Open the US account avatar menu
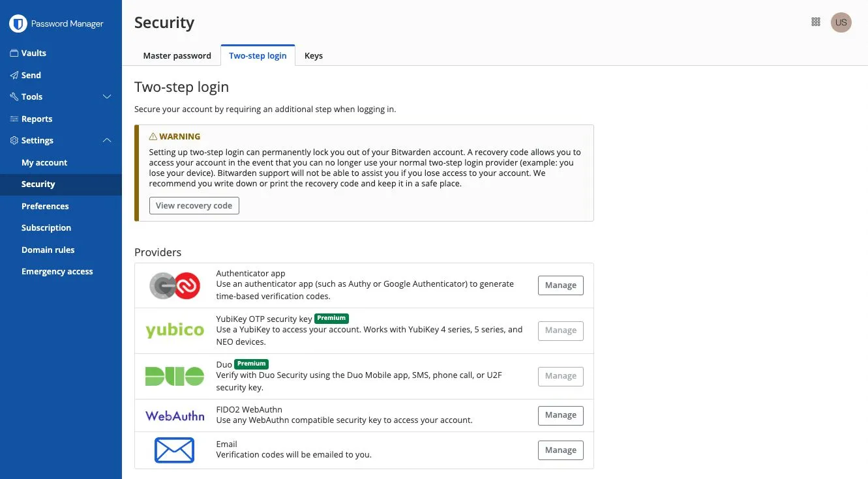The width and height of the screenshot is (868, 479). 841,22
